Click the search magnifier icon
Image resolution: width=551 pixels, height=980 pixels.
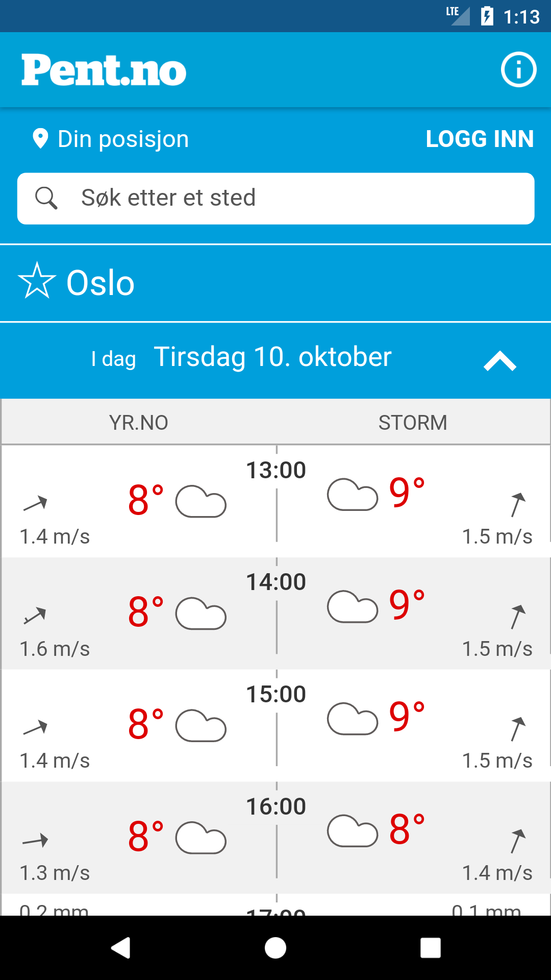[x=46, y=198]
